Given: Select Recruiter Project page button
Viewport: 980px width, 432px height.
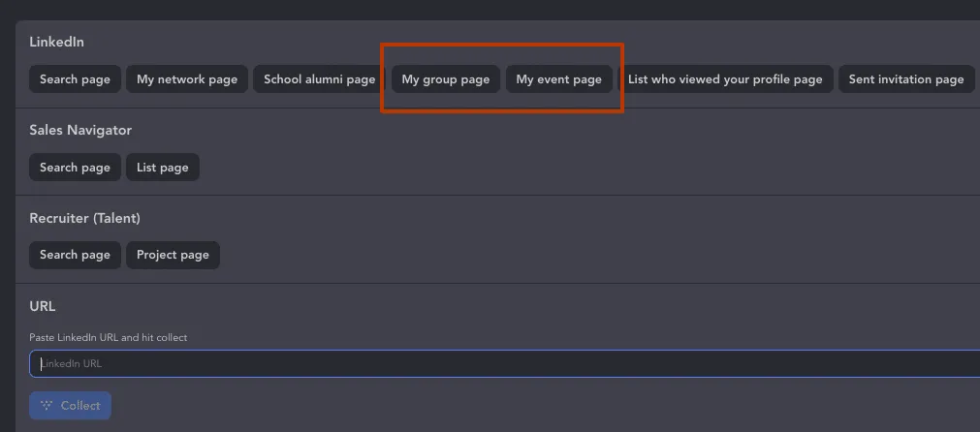Looking at the screenshot, I should pyautogui.click(x=173, y=255).
